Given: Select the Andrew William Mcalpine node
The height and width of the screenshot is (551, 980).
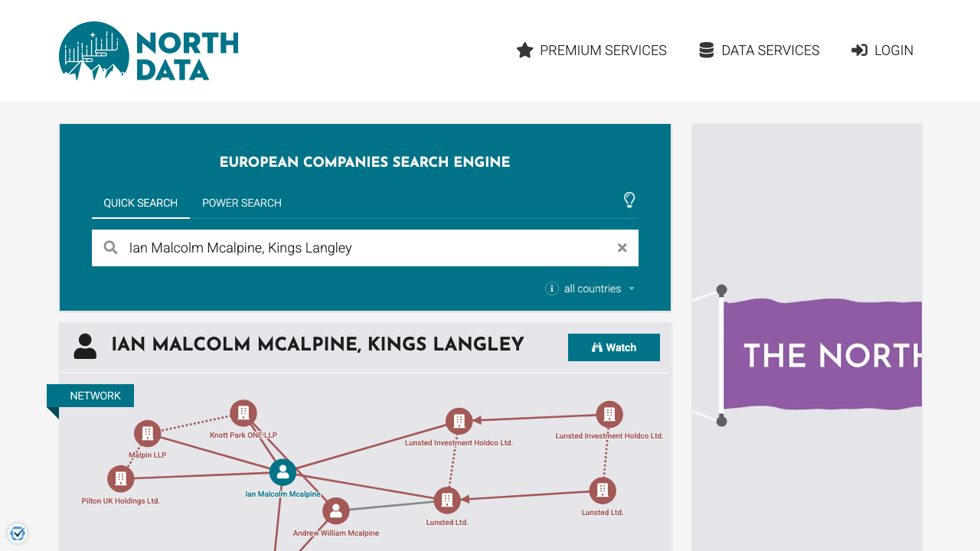Looking at the screenshot, I should click(x=335, y=511).
